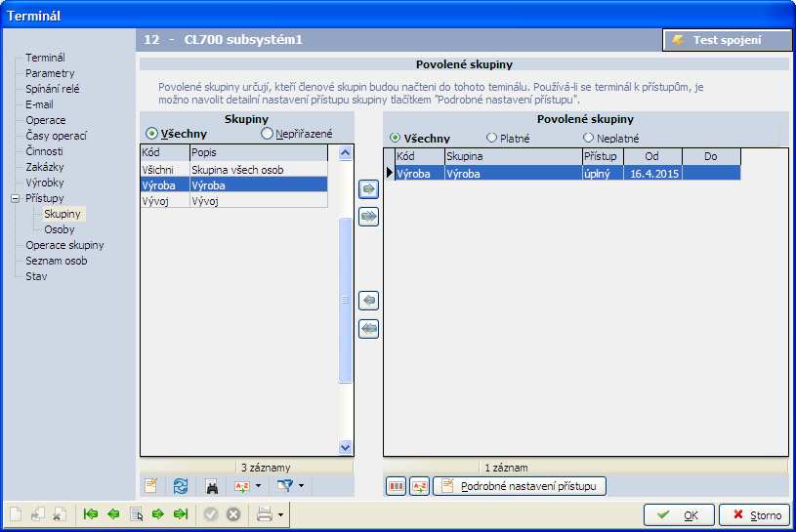This screenshot has height=532, width=796.
Task: Open Zakázky section
Action: (x=45, y=167)
